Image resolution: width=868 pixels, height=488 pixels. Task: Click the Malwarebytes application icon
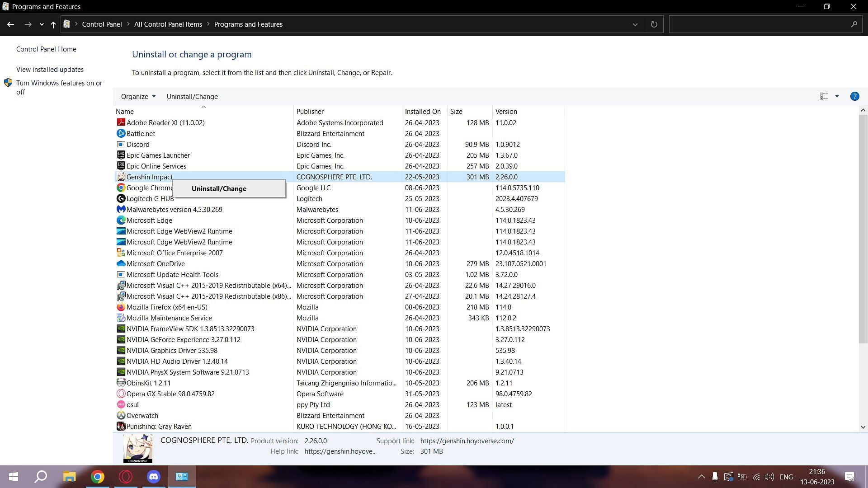(x=120, y=209)
